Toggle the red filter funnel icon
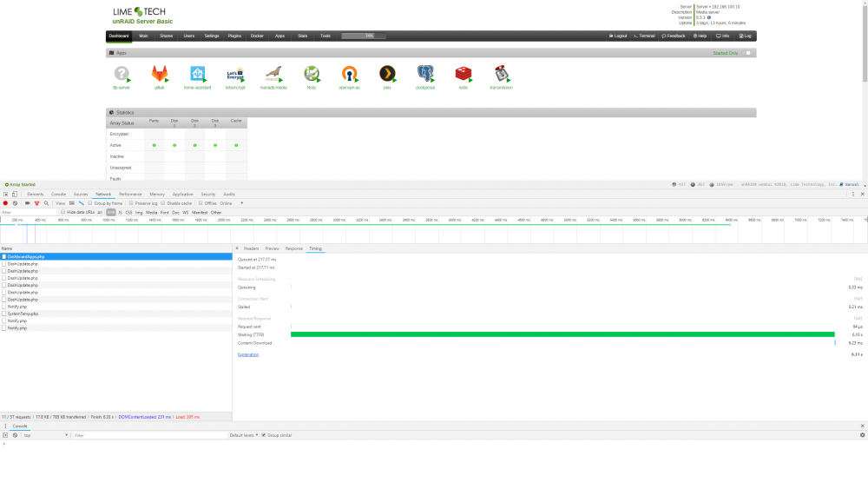 click(x=37, y=203)
